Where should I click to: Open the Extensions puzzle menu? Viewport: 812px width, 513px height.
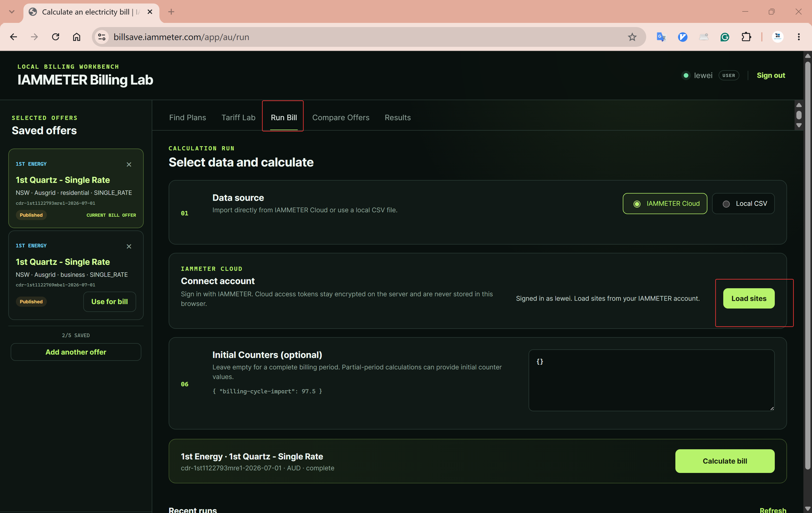coord(746,37)
